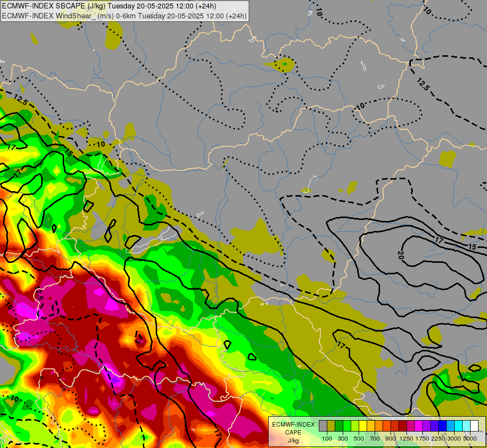Click the olive swatch above 100
The height and width of the screenshot is (448, 487).
[x=331, y=426]
